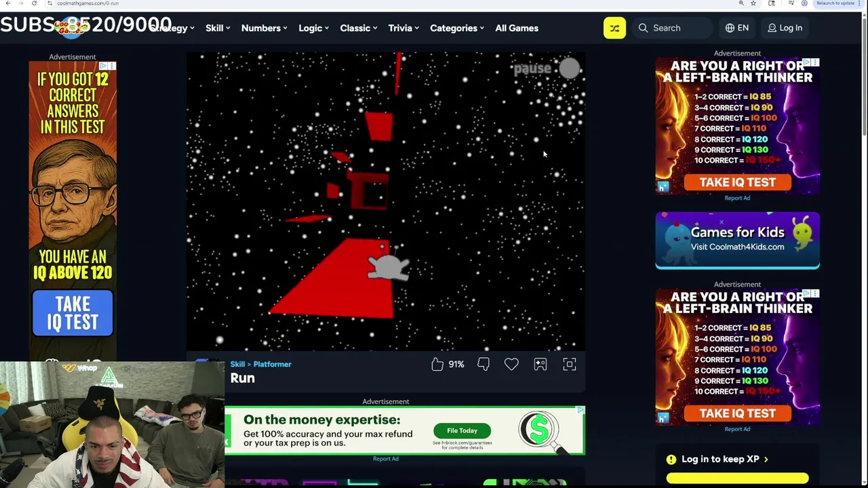
Task: Click the search magnifier icon
Action: point(643,28)
